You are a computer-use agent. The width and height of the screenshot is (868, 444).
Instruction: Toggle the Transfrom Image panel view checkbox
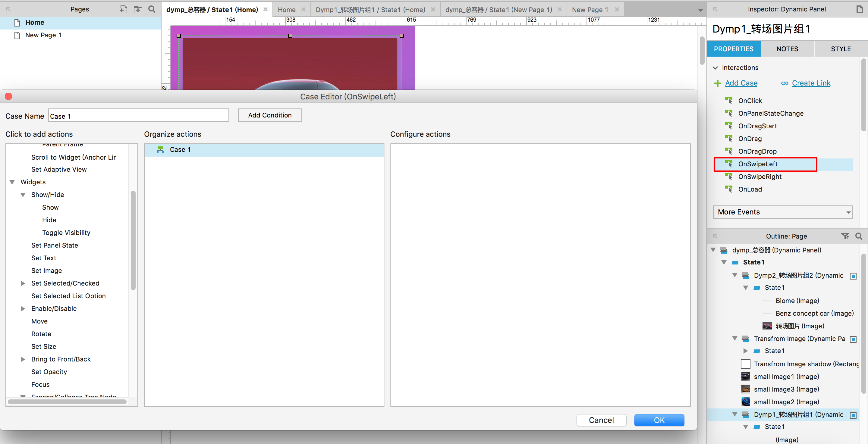(x=853, y=339)
